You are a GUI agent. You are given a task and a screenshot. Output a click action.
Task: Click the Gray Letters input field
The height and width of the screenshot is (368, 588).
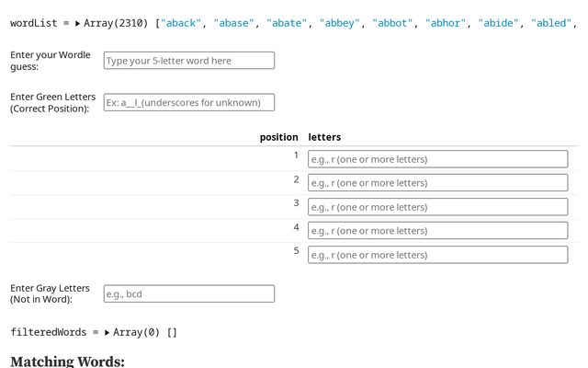189,293
